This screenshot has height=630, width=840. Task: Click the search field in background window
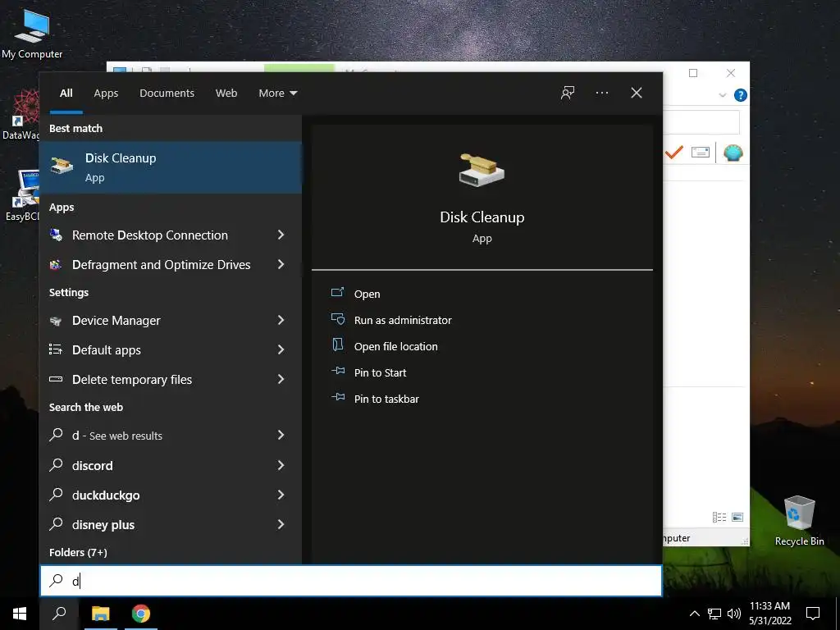(x=701, y=123)
